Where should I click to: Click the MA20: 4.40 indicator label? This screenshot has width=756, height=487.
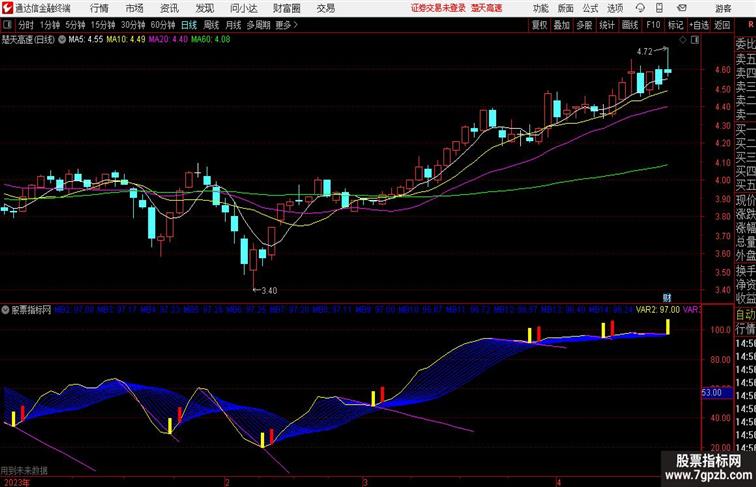tap(168, 40)
